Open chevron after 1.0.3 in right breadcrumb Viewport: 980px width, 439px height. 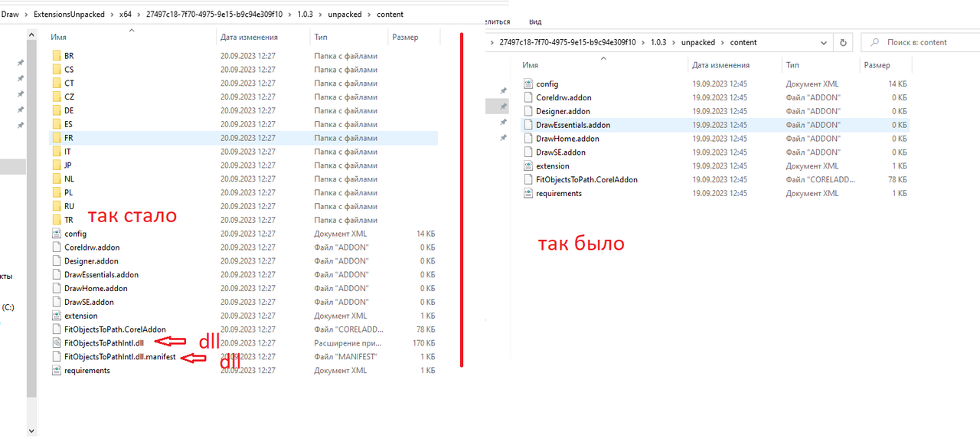click(676, 43)
